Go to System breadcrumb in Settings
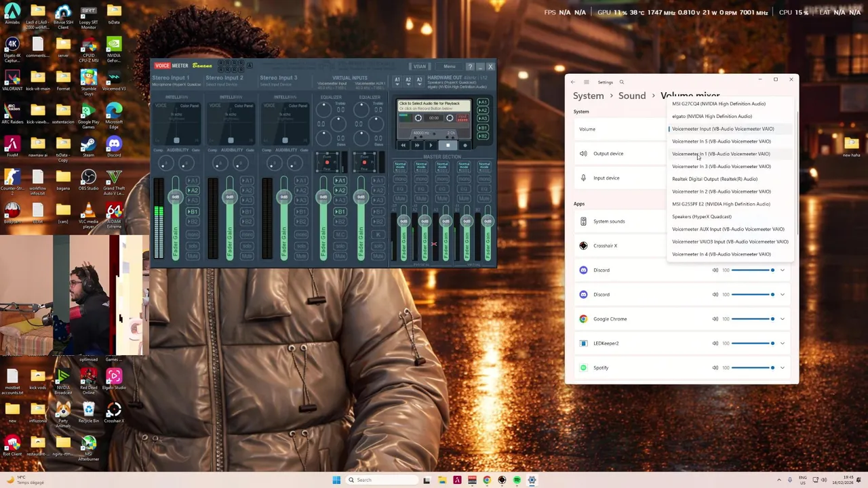Image resolution: width=868 pixels, height=488 pixels. (588, 96)
